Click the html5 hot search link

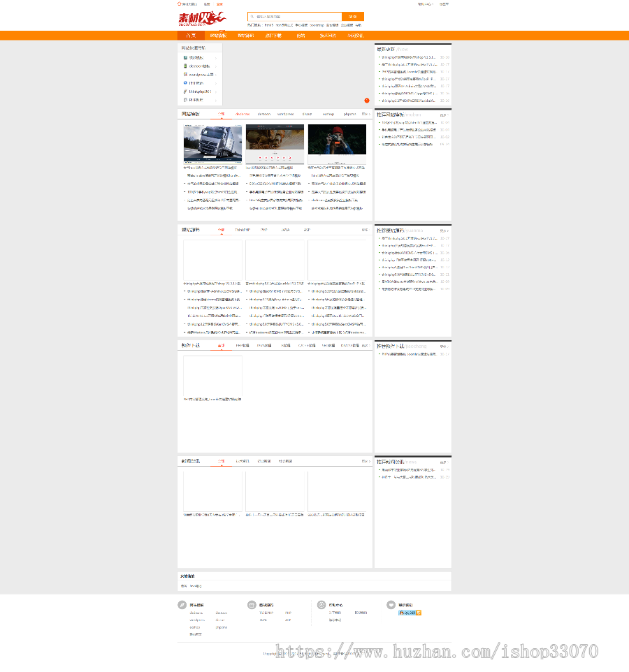tap(269, 25)
